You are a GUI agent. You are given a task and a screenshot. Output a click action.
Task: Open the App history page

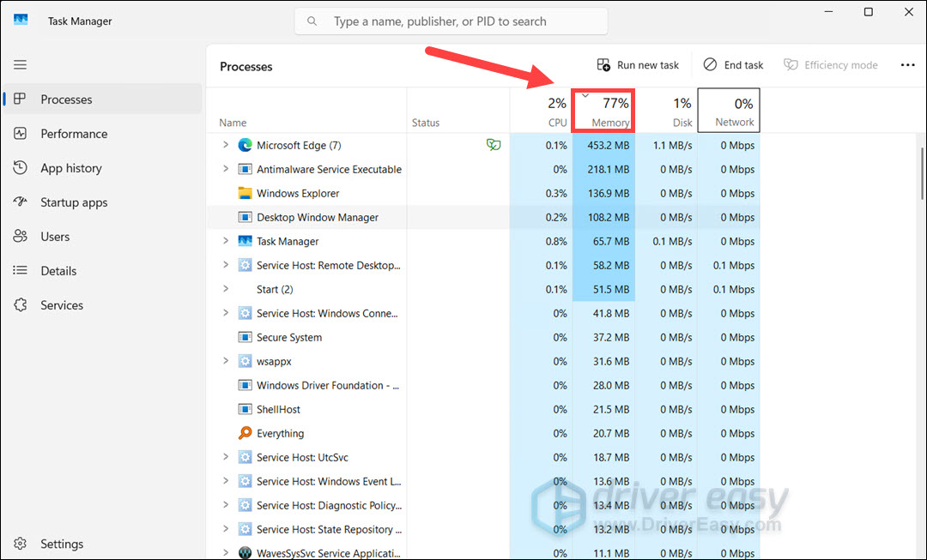[103, 168]
